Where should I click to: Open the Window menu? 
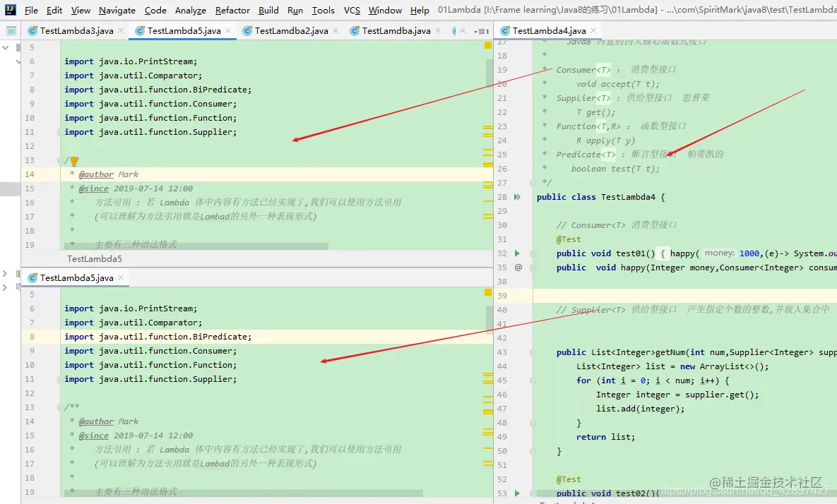(x=385, y=10)
